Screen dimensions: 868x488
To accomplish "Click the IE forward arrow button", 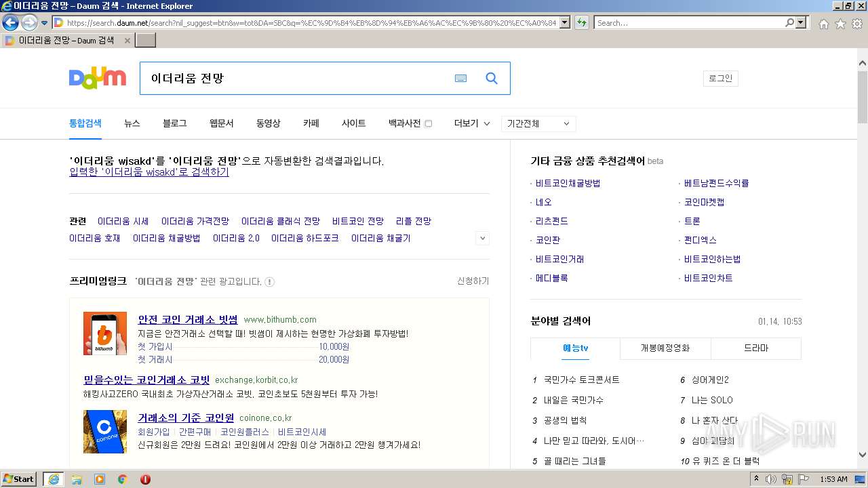I will tap(29, 22).
